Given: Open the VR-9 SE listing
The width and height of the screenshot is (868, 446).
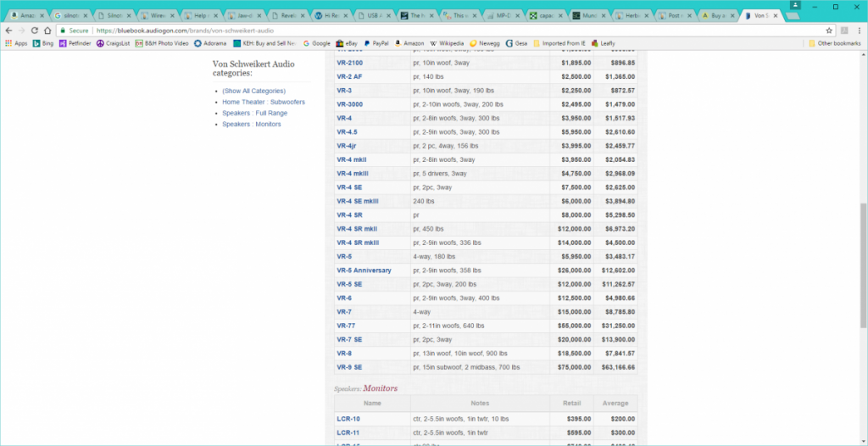Looking at the screenshot, I should click(x=349, y=367).
